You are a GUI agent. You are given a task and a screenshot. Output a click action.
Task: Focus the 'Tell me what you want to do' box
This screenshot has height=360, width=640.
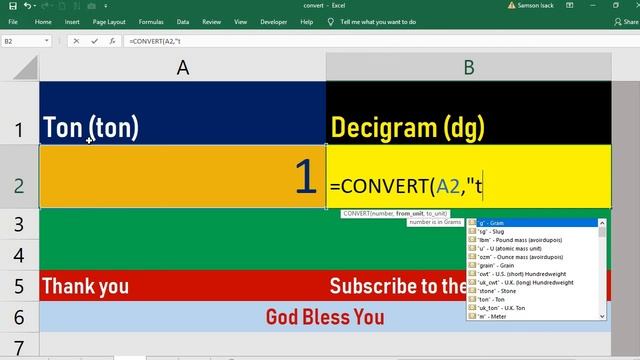(x=378, y=22)
